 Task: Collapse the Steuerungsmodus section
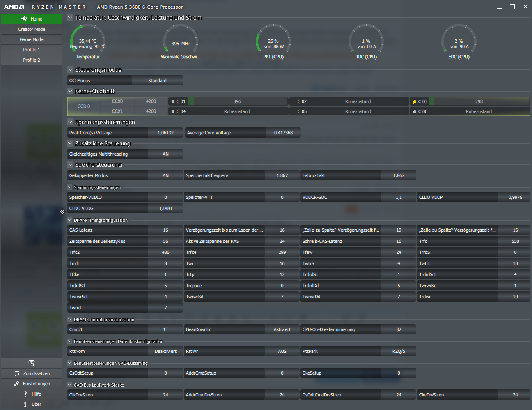70,70
